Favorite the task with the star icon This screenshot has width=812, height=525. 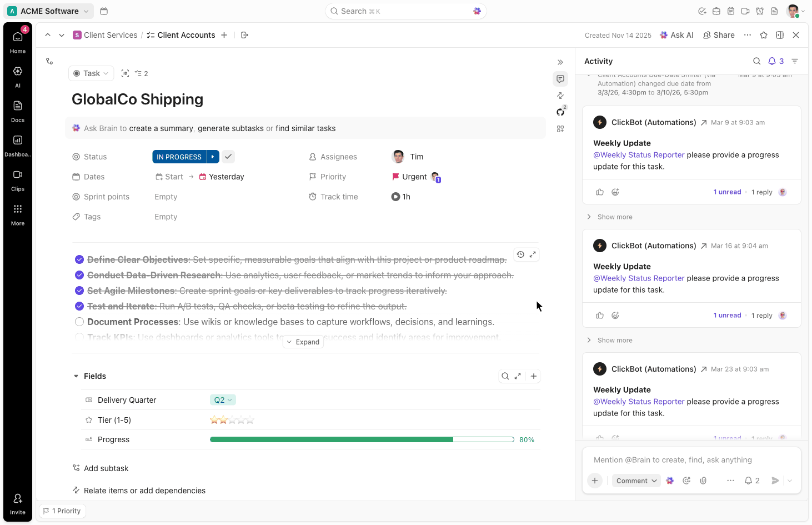(764, 35)
